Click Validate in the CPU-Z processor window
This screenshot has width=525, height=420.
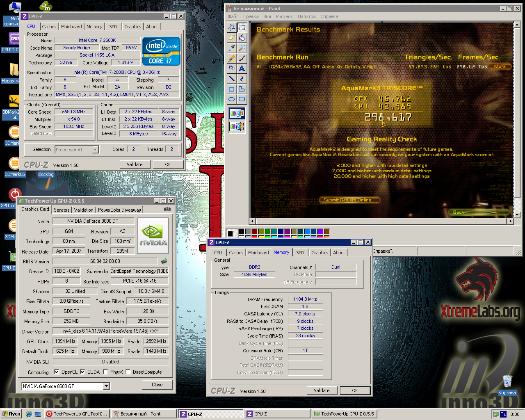click(x=135, y=164)
